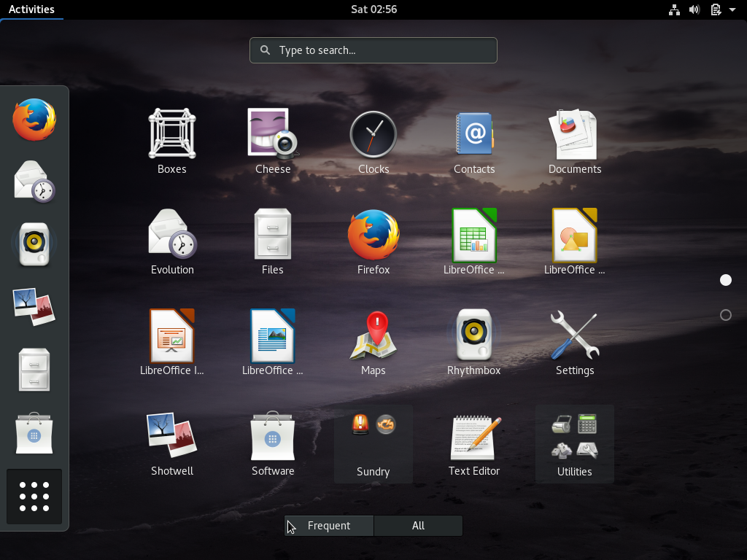Click Activities in the top bar

tap(32, 9)
